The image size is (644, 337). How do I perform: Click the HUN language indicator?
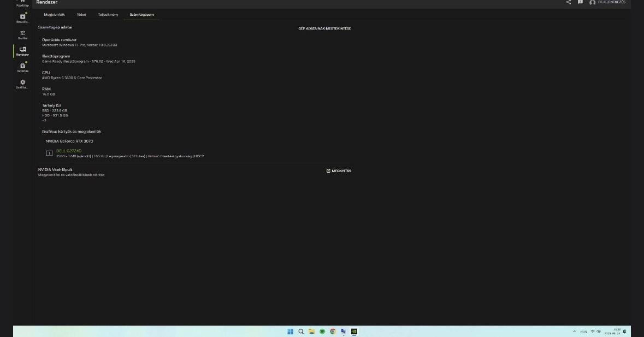(583, 332)
